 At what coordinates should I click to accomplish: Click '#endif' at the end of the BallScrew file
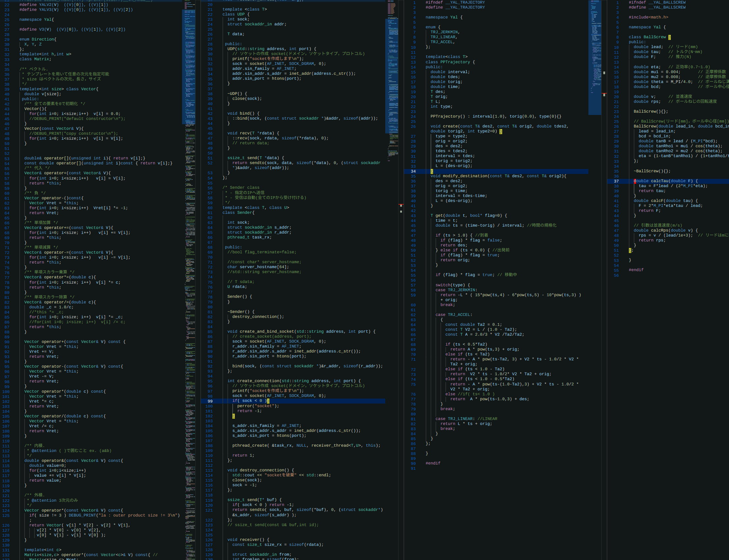(636, 270)
